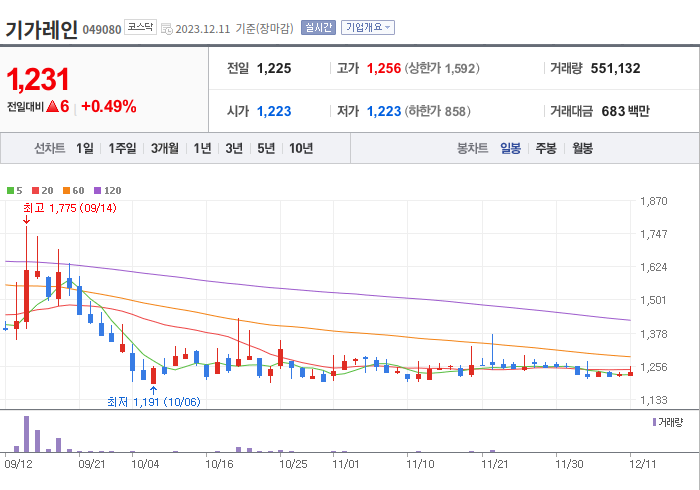Viewport: 700px width, 490px height.
Task: Switch to 일봉 daily candle chart
Action: [x=510, y=148]
